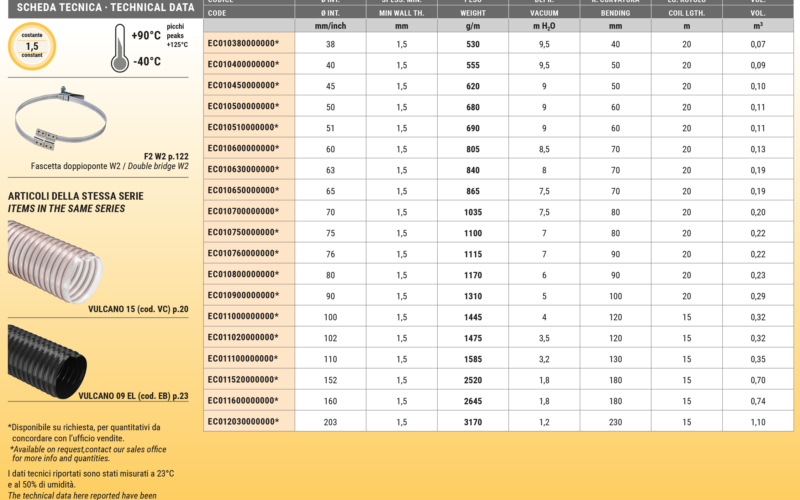Select product code EC011000000000
Screen dimensions: 800x500
243,316
